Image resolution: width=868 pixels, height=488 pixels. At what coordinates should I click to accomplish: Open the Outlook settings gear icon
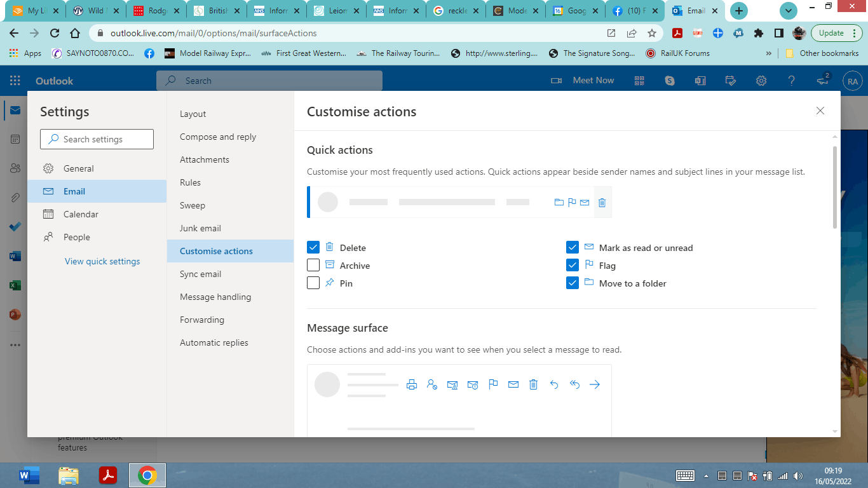click(x=761, y=81)
